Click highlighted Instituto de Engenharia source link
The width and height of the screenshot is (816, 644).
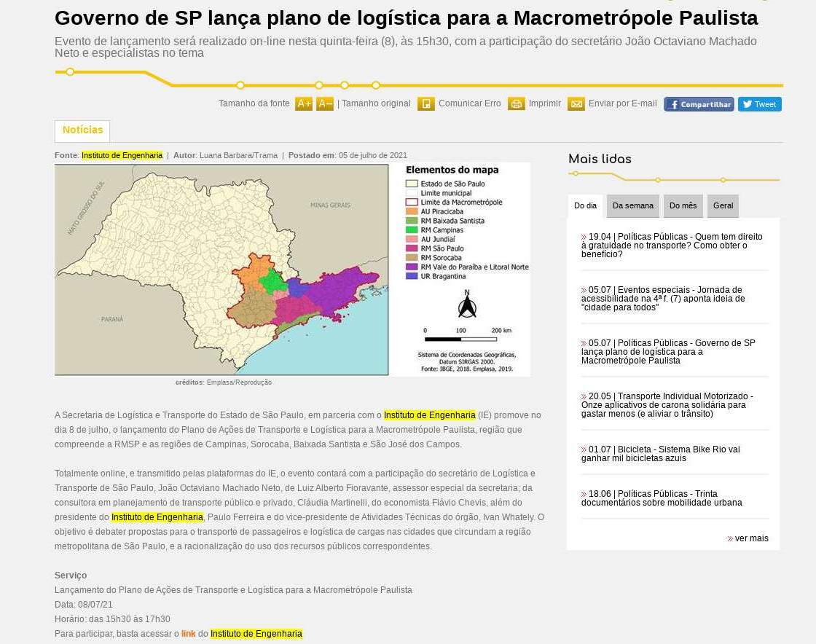click(122, 155)
